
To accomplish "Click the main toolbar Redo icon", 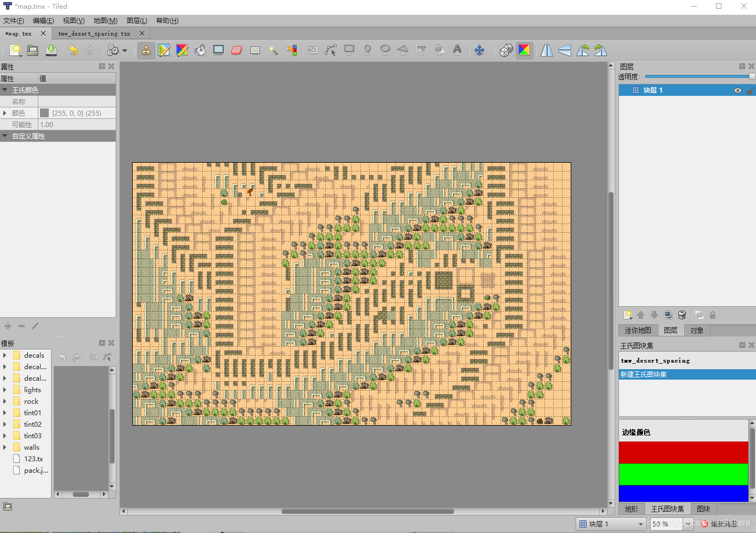I will click(x=90, y=50).
